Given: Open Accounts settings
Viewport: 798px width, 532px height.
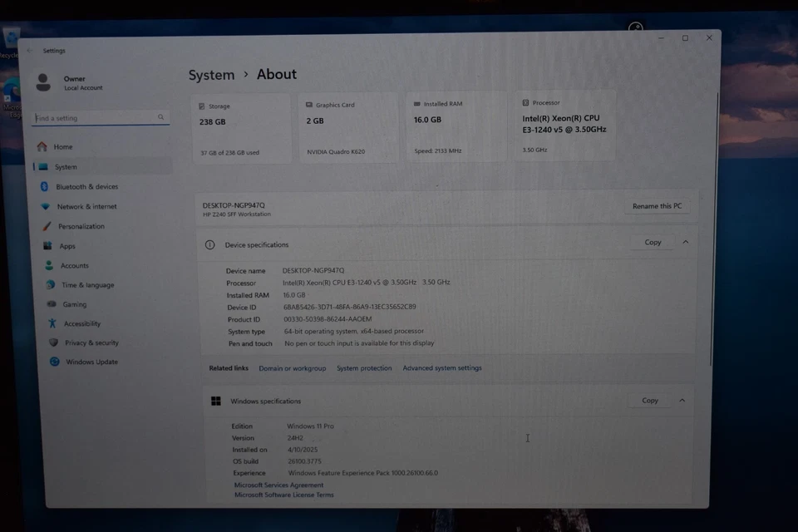Looking at the screenshot, I should (x=76, y=265).
